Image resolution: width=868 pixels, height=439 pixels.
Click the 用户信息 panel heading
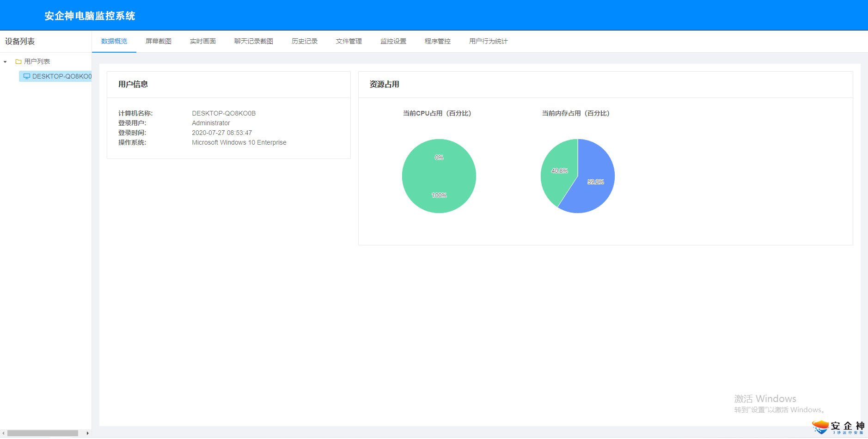coord(133,84)
